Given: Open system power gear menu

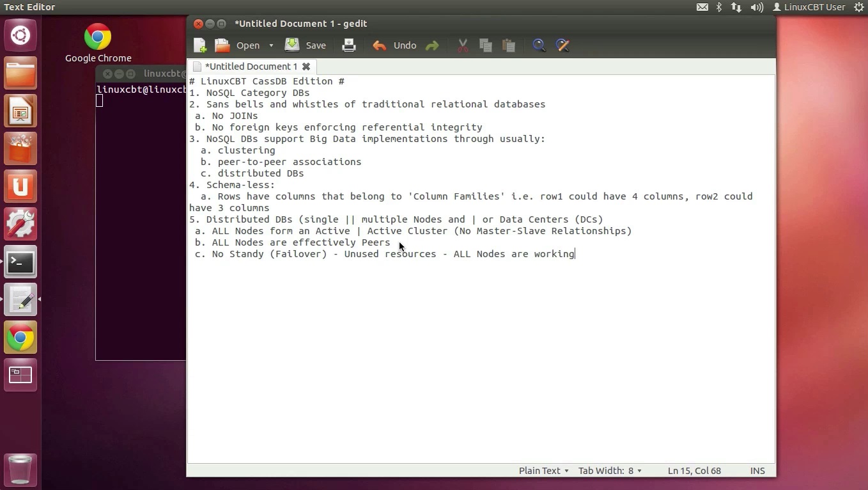Looking at the screenshot, I should 858,7.
